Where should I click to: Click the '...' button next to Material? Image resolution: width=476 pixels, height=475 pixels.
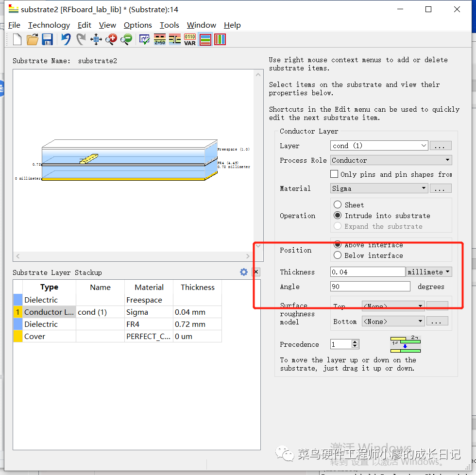[441, 188]
